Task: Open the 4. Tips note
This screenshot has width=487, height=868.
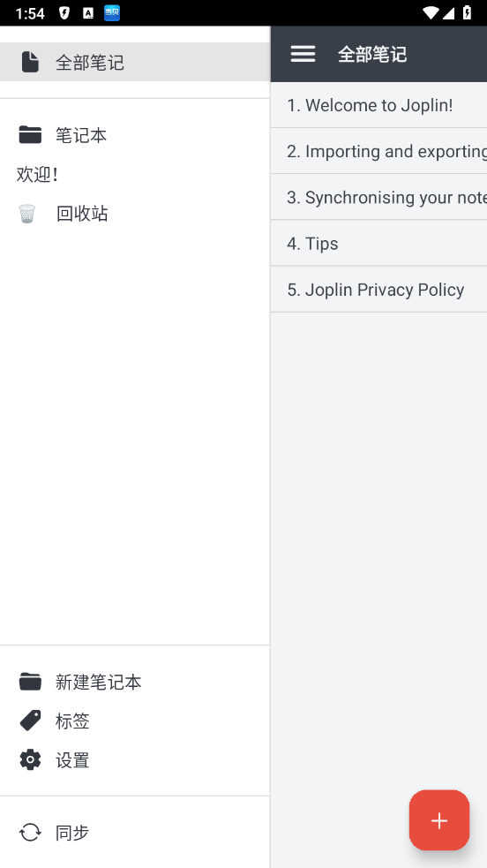Action: [x=378, y=244]
